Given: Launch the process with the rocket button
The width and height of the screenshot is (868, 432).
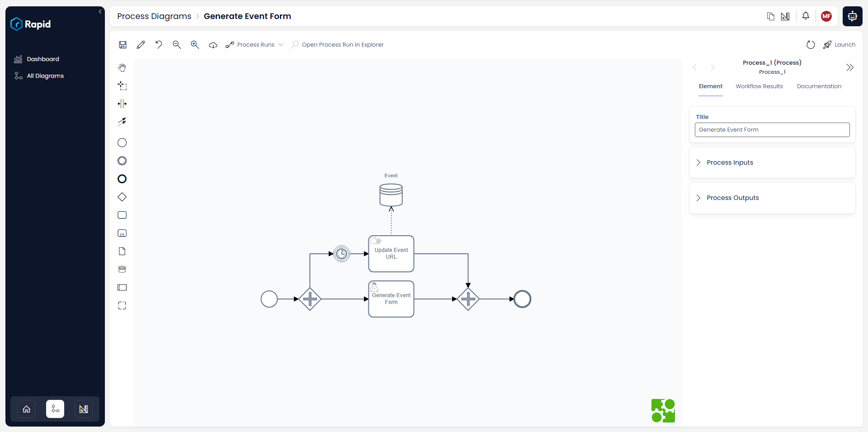Looking at the screenshot, I should click(839, 45).
